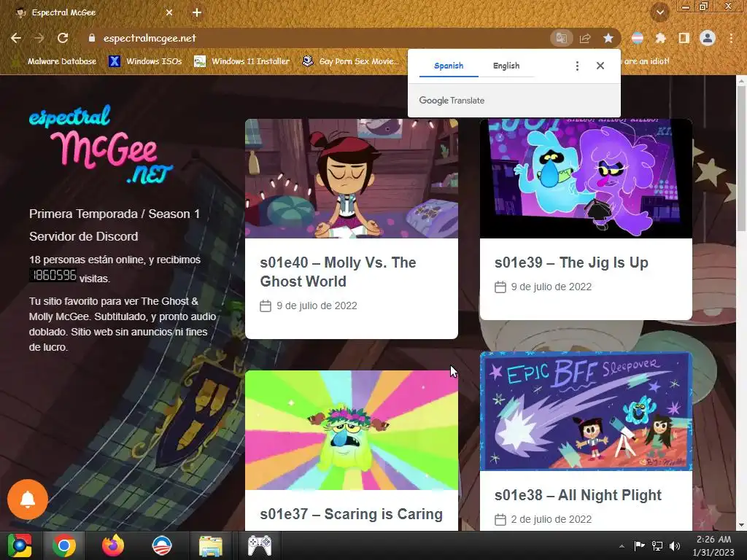The image size is (747, 560).
Task: Open The Jig Is Up thumbnail
Action: point(586,179)
